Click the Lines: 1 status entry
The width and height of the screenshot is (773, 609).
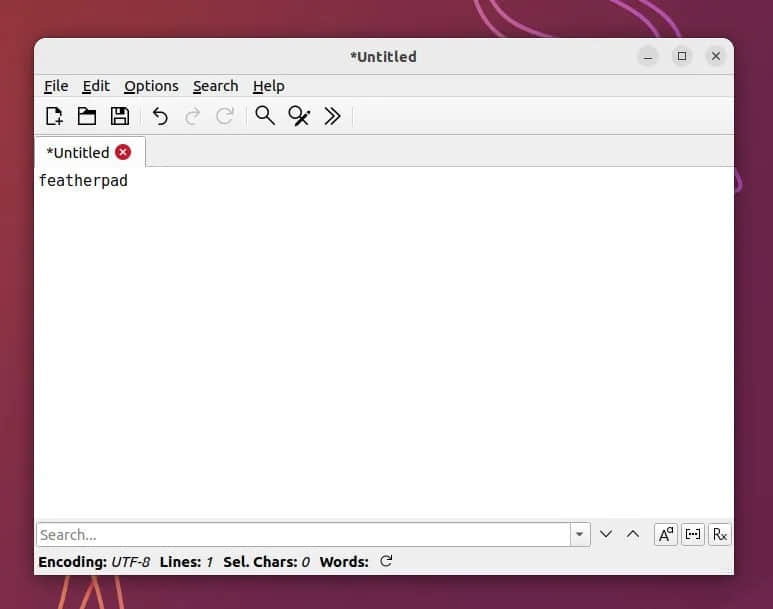(186, 562)
